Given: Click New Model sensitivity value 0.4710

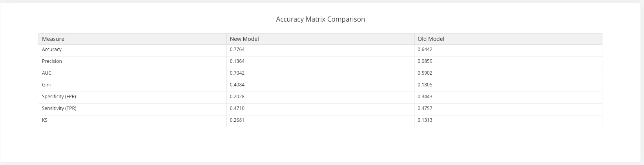Looking at the screenshot, I should [x=237, y=108].
